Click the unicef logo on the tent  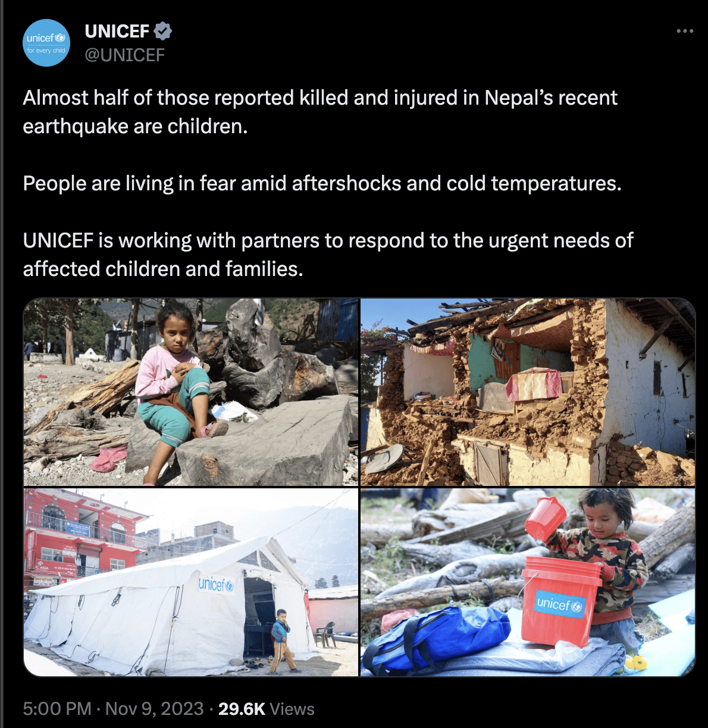(216, 584)
